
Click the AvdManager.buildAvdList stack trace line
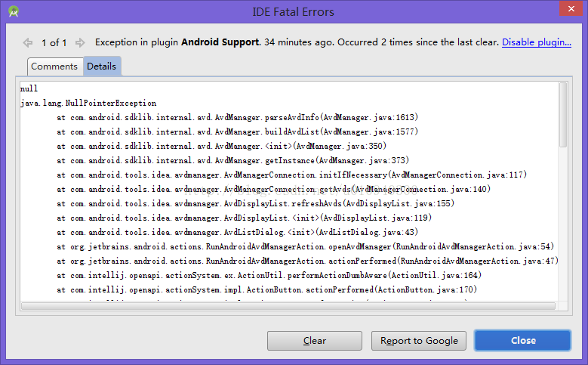click(x=237, y=132)
